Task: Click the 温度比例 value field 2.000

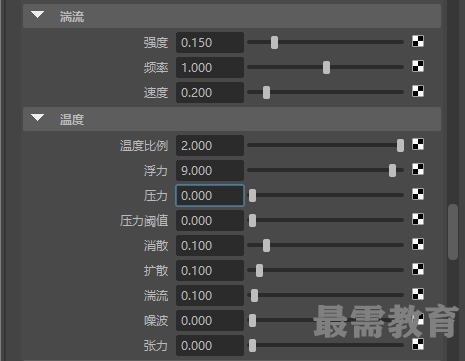Action: [210, 145]
